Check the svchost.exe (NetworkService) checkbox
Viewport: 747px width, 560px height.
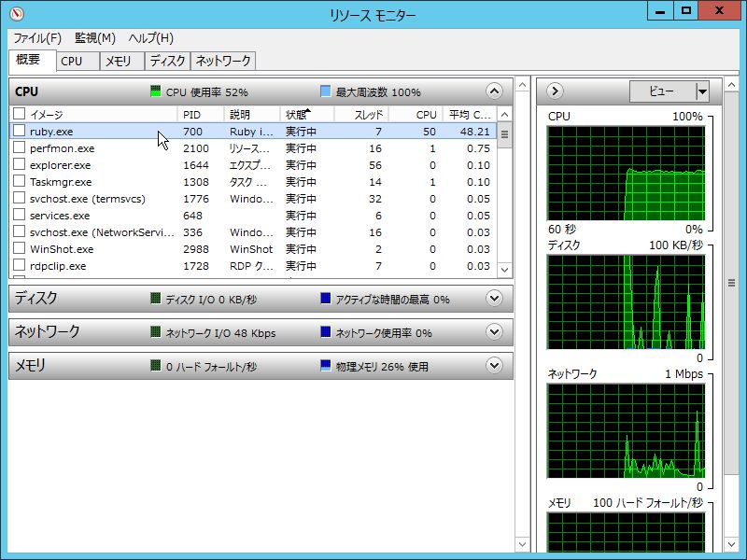pyautogui.click(x=19, y=231)
